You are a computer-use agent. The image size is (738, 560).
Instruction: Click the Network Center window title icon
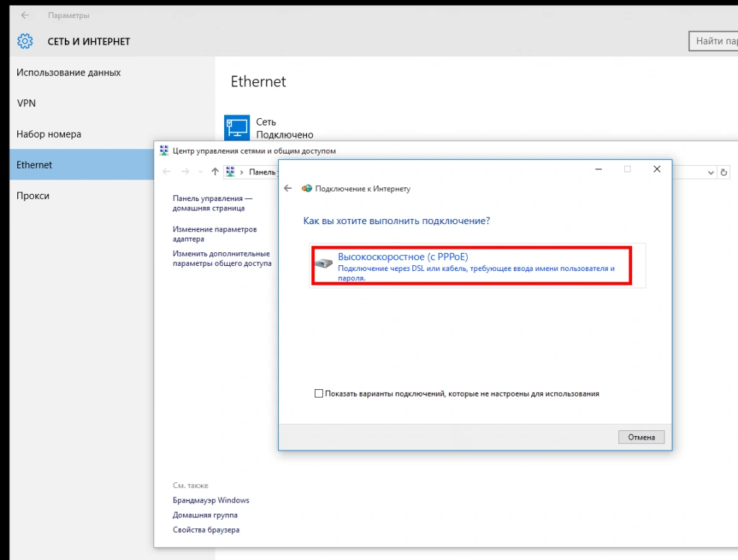pos(164,151)
